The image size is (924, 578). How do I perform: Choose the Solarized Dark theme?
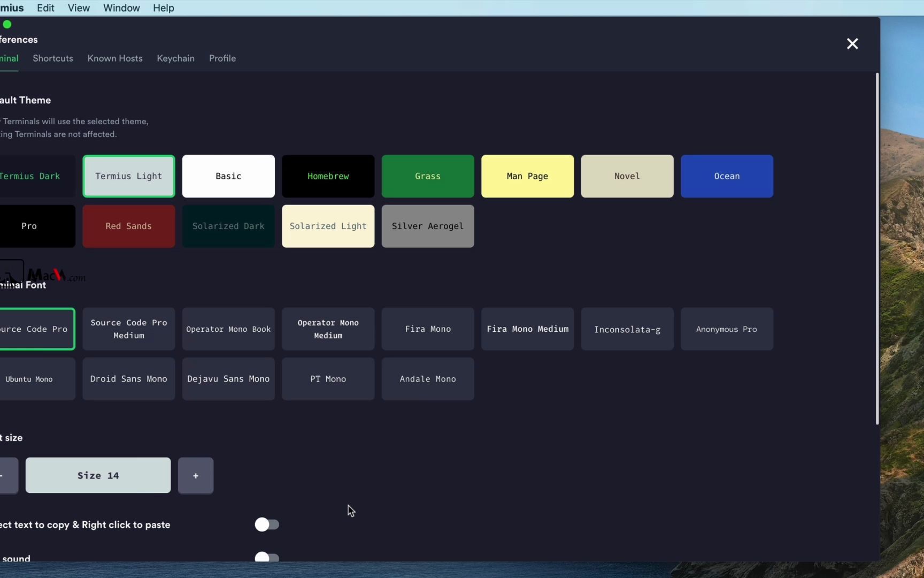[228, 226]
